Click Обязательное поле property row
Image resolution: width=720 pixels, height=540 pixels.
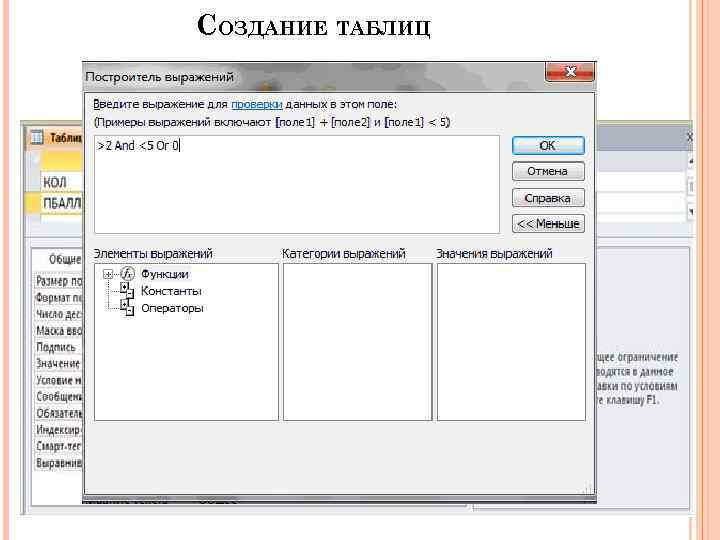[x=58, y=413]
